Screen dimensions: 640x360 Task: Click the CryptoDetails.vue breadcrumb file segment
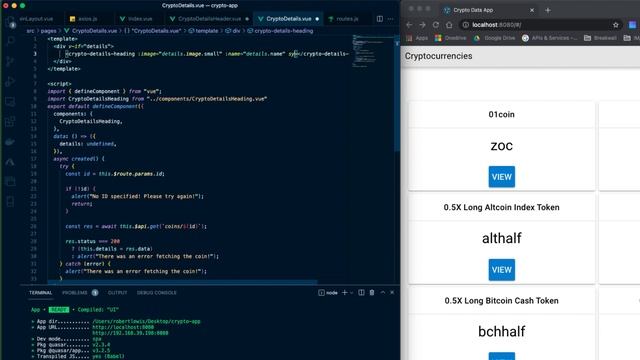click(91, 31)
